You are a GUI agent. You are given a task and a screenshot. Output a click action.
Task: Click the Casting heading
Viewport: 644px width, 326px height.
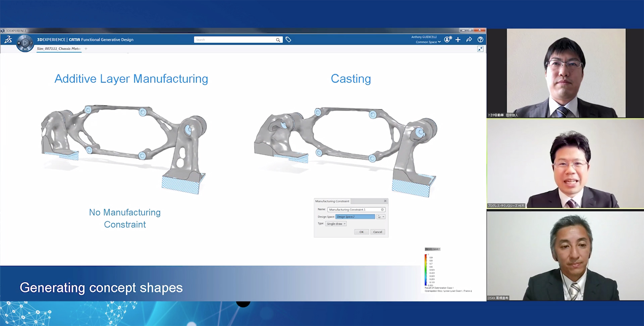point(351,79)
